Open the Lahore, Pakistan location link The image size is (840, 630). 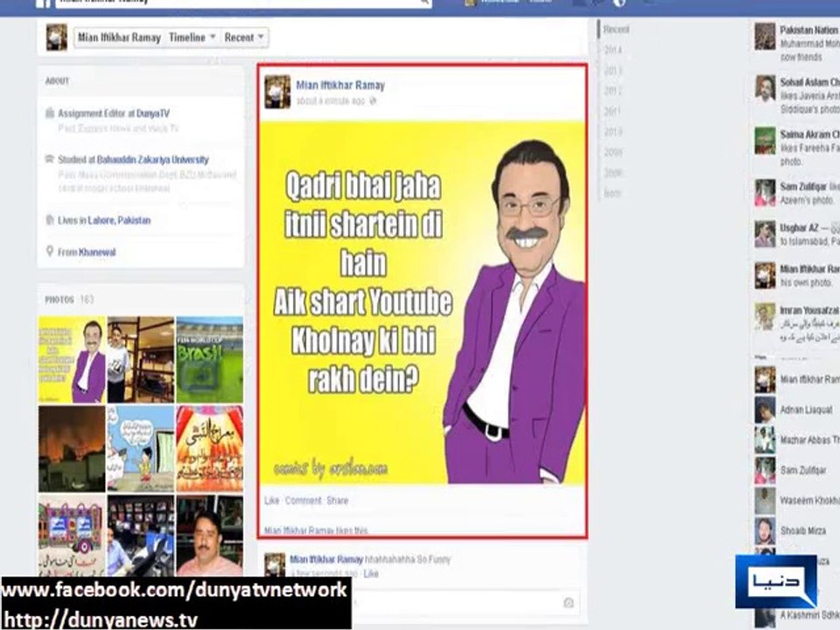pos(119,220)
